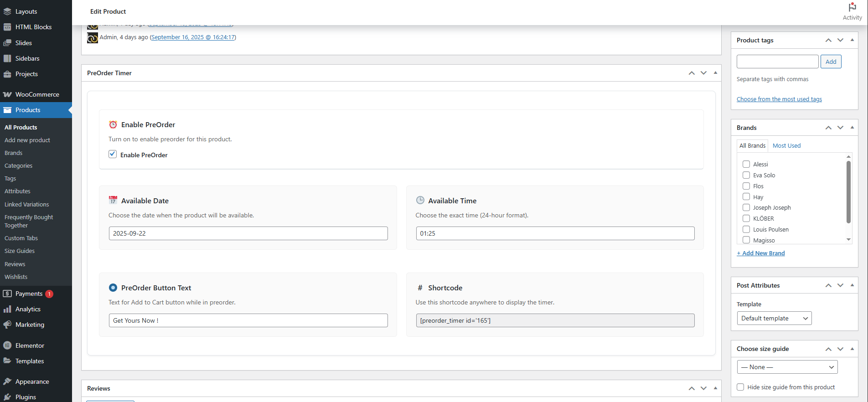Open the September 16, 2025 revision link
The width and height of the screenshot is (868, 402).
click(x=193, y=37)
